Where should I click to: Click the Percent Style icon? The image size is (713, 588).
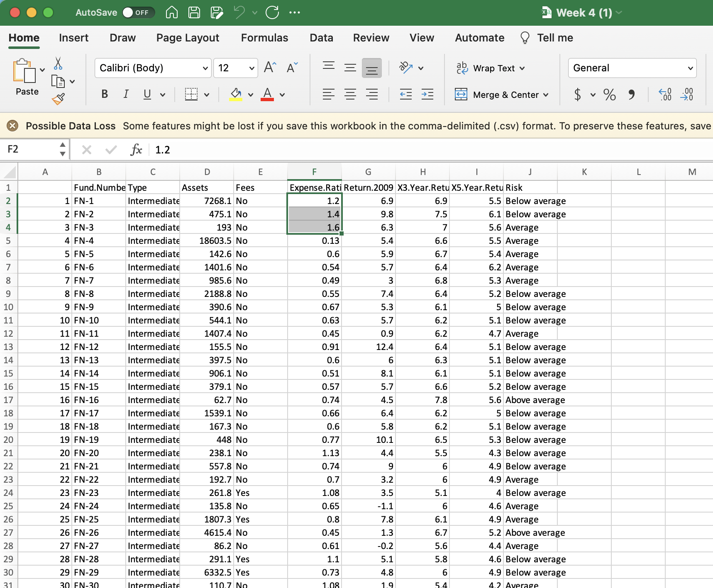pos(609,95)
